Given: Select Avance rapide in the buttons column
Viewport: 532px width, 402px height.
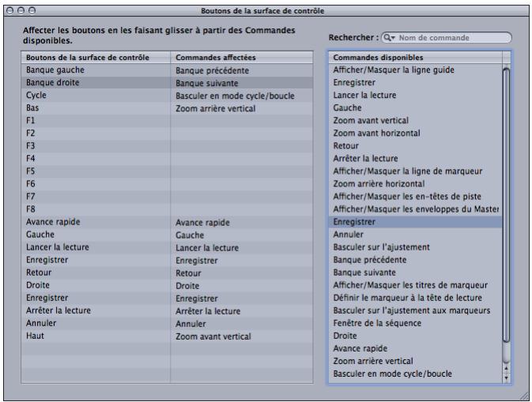Looking at the screenshot, I should tap(53, 222).
